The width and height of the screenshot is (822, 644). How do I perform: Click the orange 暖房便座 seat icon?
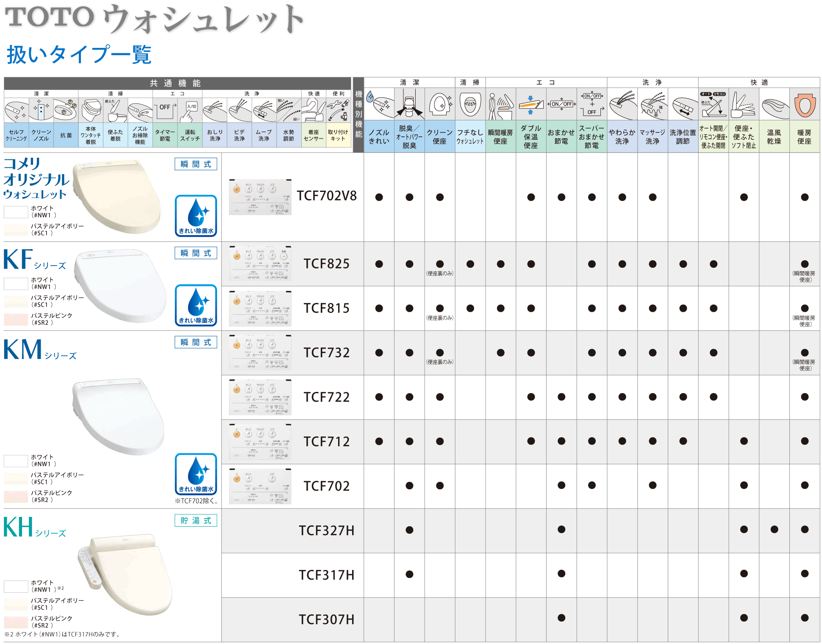point(805,105)
